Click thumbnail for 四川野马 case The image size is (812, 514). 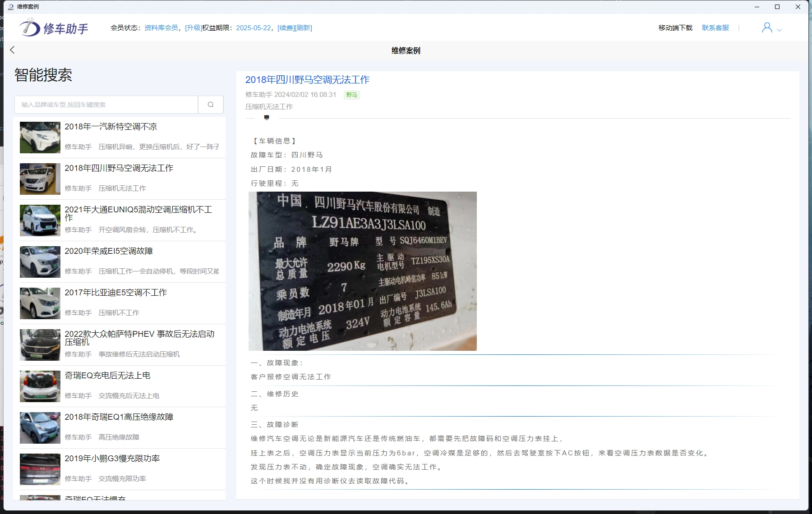40,179
